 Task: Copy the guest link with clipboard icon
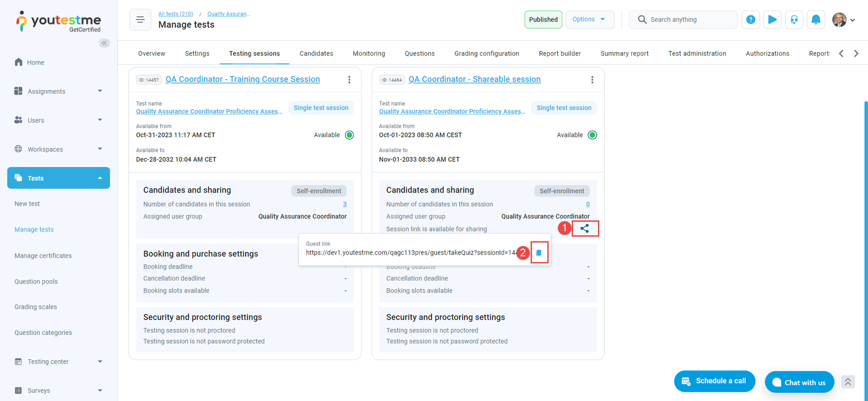[539, 253]
